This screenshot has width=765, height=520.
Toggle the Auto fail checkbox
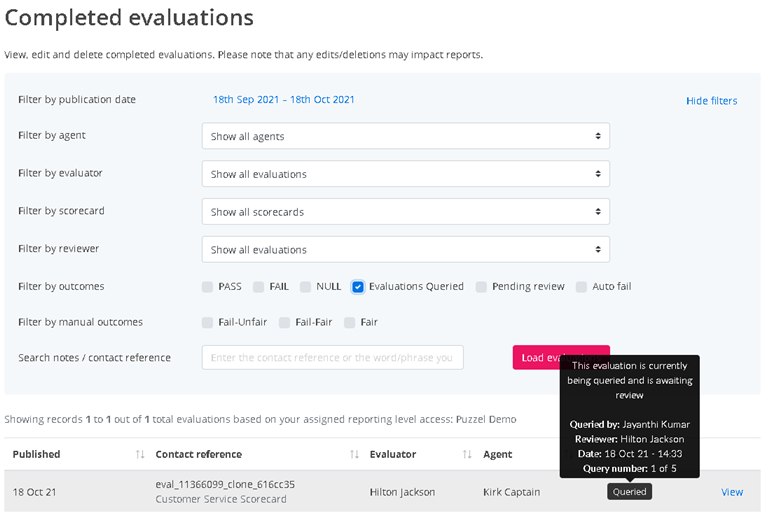coord(582,287)
